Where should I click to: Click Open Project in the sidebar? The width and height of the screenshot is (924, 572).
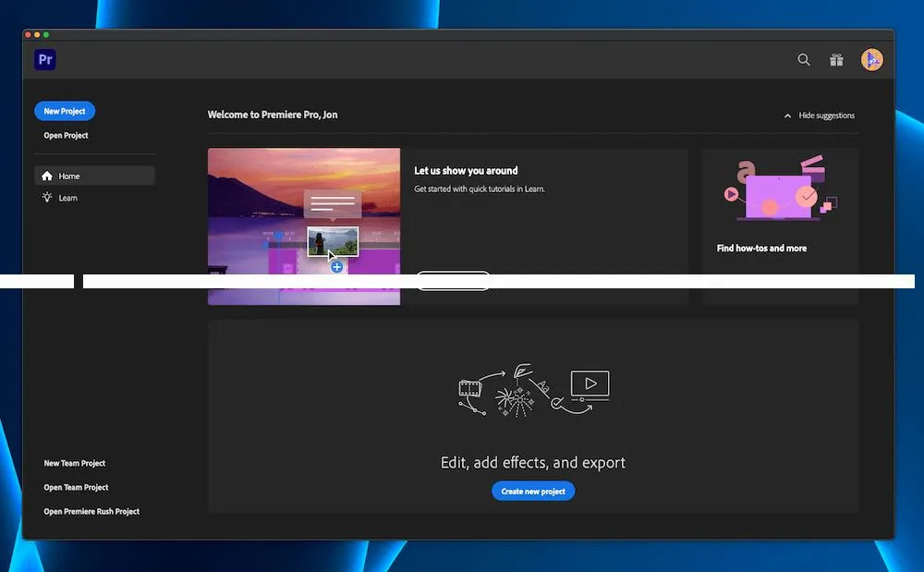click(66, 136)
